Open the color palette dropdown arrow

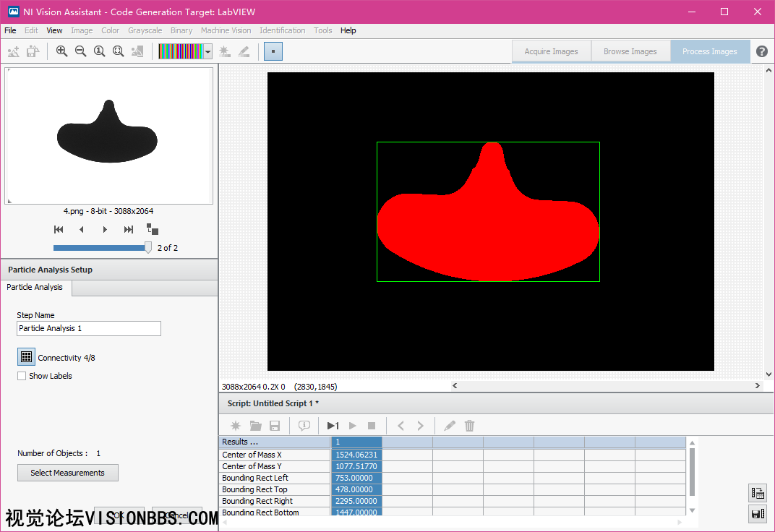pyautogui.click(x=208, y=51)
